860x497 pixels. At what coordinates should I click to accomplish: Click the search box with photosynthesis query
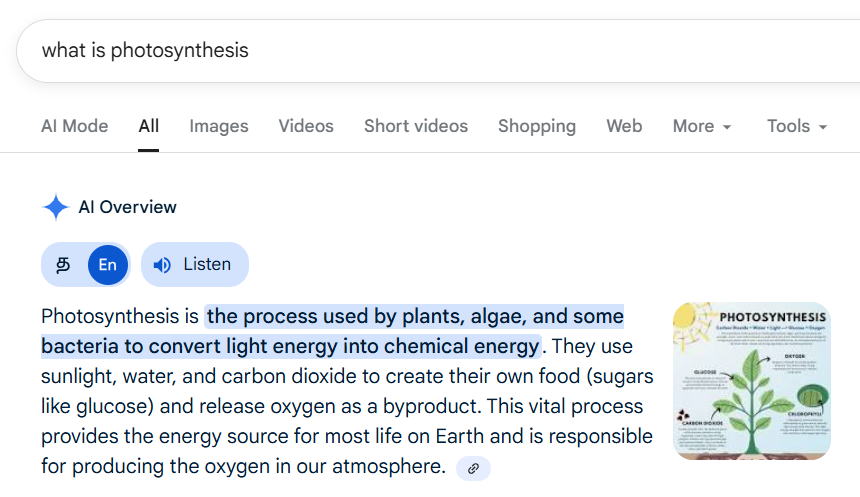coord(400,50)
